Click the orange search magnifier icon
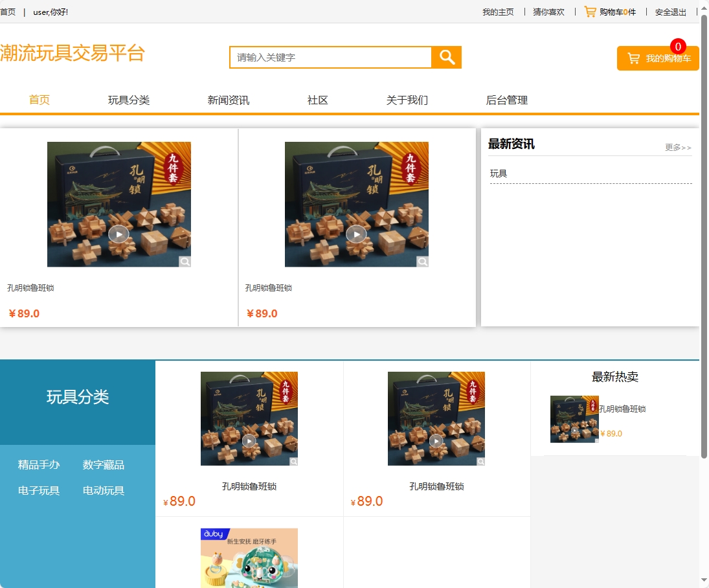Viewport: 709px width, 588px height. [446, 57]
